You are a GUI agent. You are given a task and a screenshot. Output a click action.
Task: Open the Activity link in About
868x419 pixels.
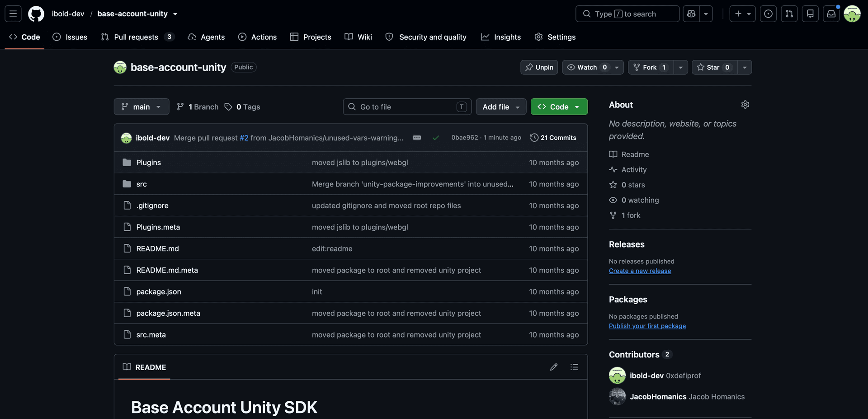[x=628, y=170]
